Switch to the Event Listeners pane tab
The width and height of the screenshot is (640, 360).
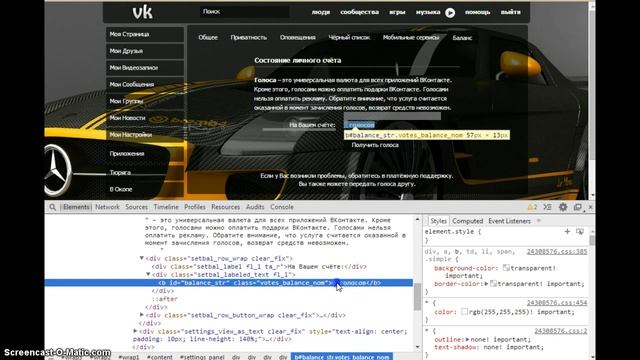click(509, 221)
